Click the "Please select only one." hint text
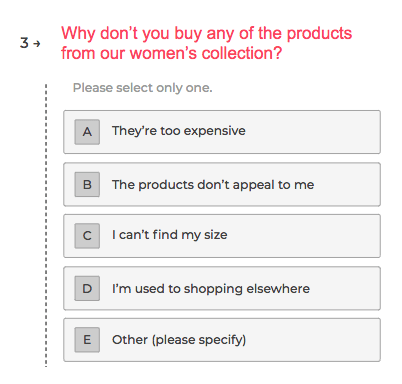 [143, 88]
